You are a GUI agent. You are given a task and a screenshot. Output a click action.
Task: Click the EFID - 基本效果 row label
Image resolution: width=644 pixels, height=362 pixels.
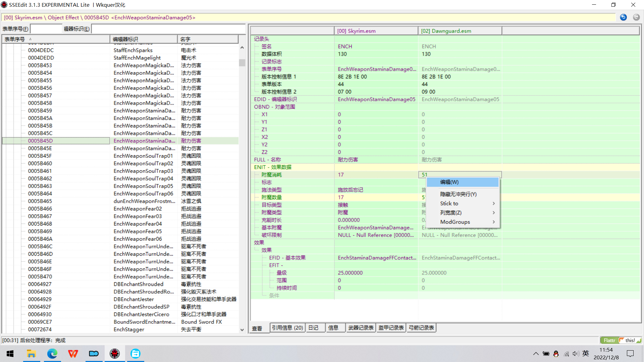[x=287, y=258]
